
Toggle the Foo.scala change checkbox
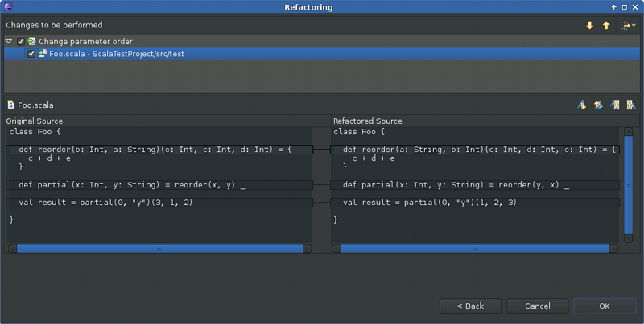click(x=31, y=54)
